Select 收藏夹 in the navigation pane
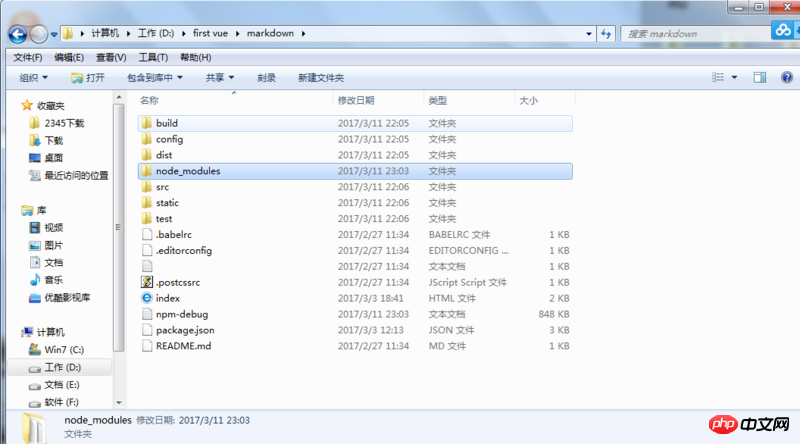This screenshot has height=444, width=800. pyautogui.click(x=51, y=106)
